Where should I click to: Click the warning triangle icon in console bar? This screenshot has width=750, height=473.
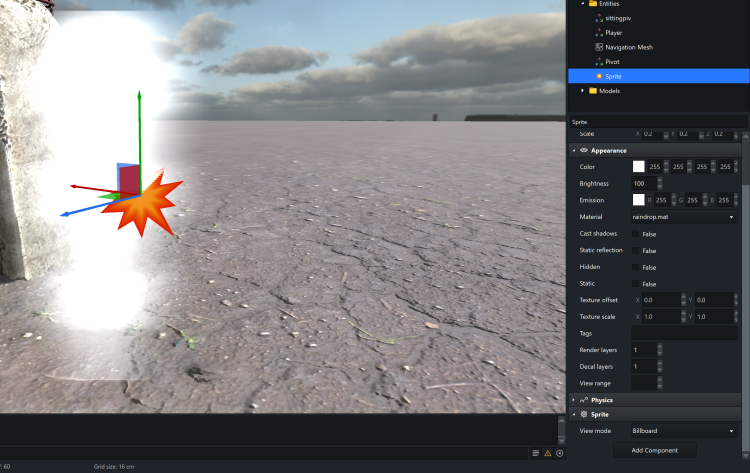point(548,453)
